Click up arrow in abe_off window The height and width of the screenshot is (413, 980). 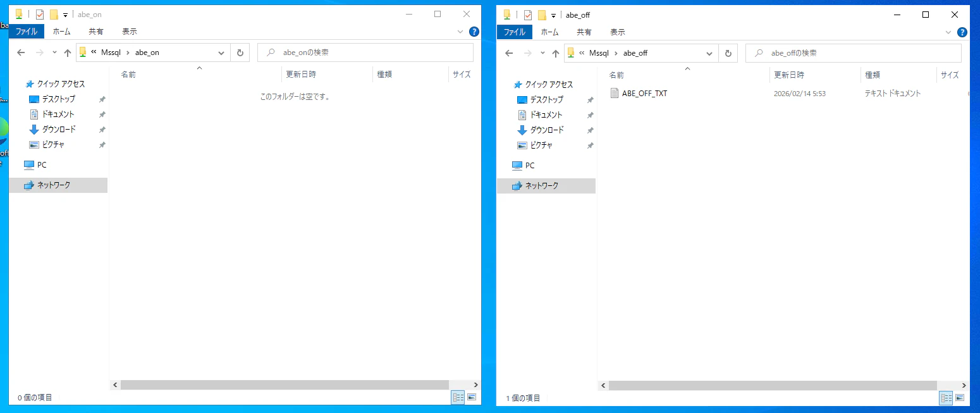click(x=556, y=53)
